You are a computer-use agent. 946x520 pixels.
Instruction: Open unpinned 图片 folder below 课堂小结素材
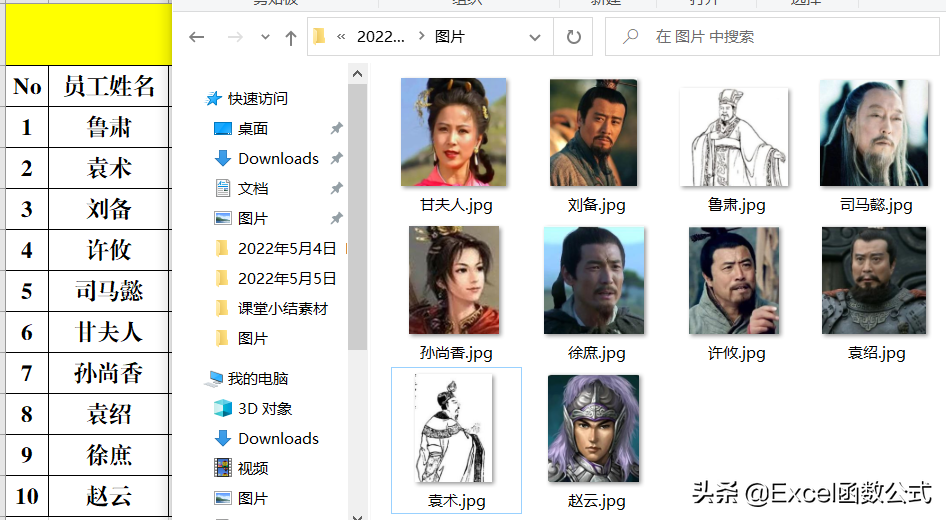(253, 338)
